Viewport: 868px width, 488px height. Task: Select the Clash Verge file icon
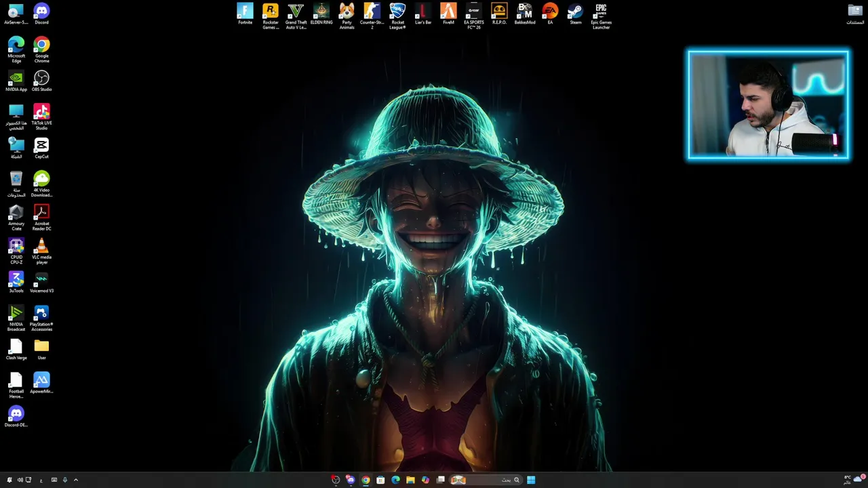tap(16, 350)
